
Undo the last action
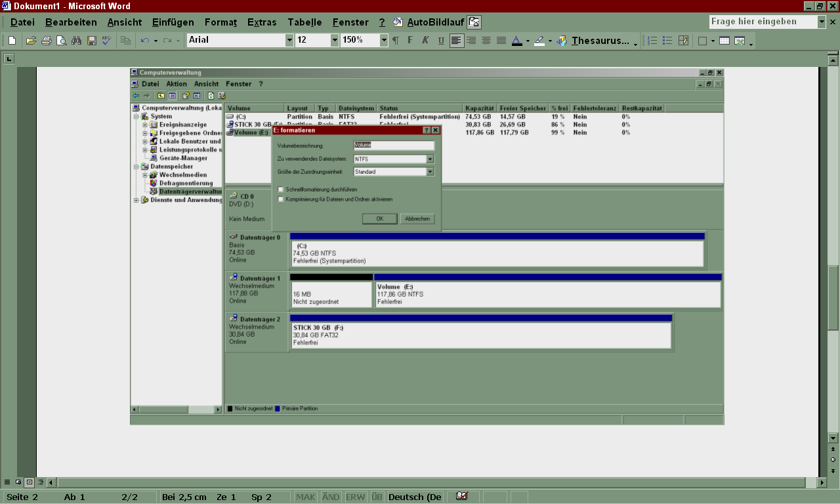(x=145, y=41)
